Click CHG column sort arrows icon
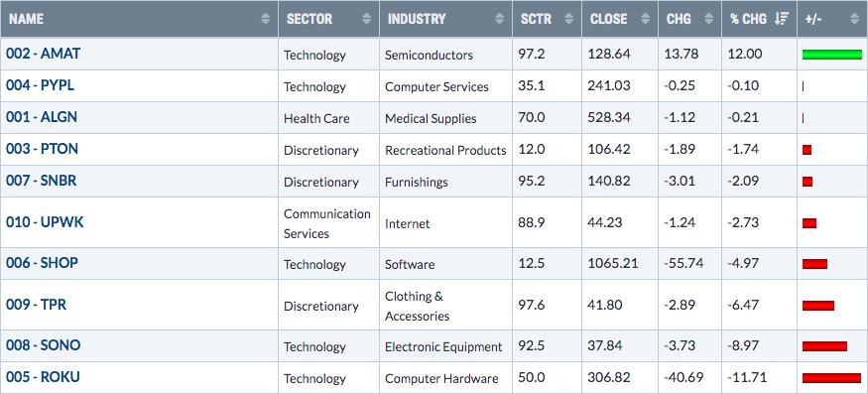Image resolution: width=868 pixels, height=394 pixels. [708, 19]
